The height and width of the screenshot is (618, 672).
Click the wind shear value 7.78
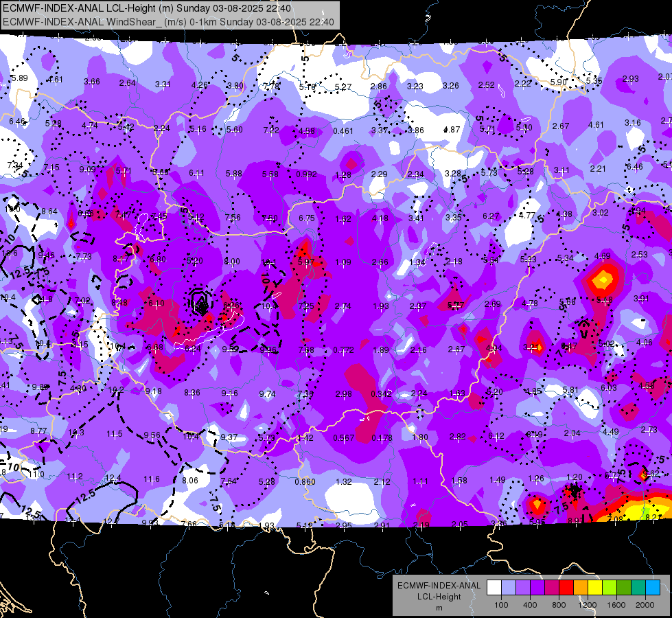tap(271, 87)
